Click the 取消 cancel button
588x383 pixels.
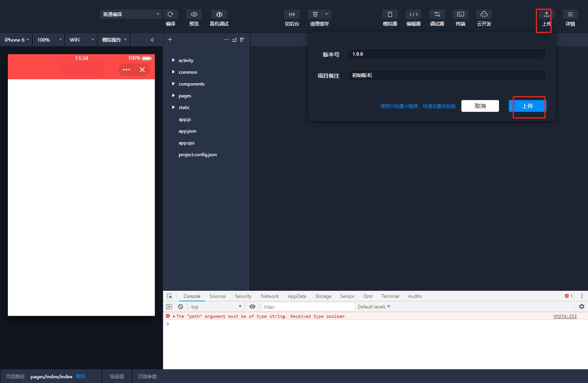click(480, 106)
